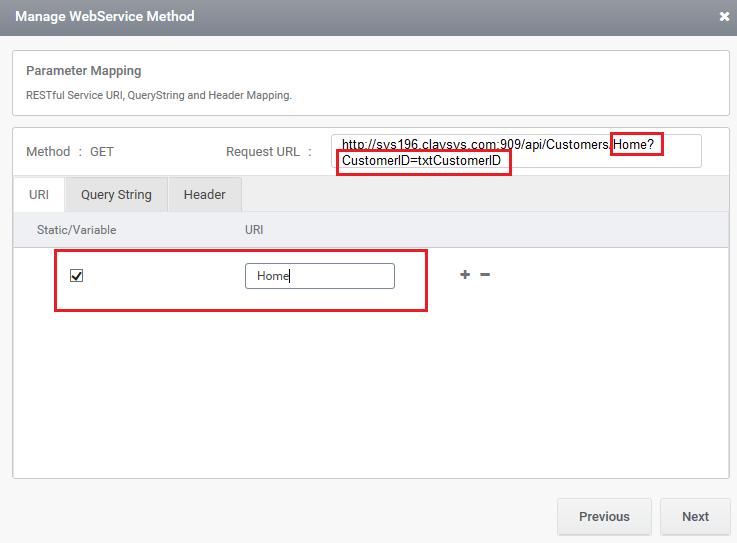
Task: Click the Method GET label
Action: click(x=70, y=152)
